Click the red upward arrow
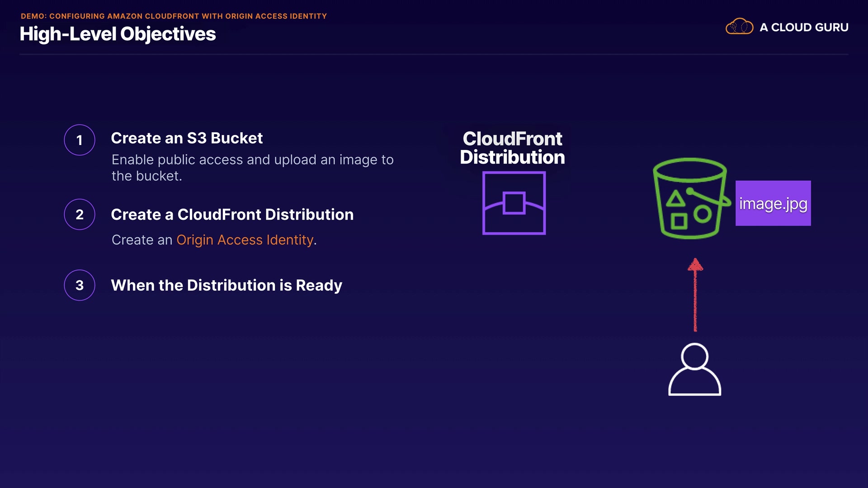The height and width of the screenshot is (488, 868). [x=695, y=295]
